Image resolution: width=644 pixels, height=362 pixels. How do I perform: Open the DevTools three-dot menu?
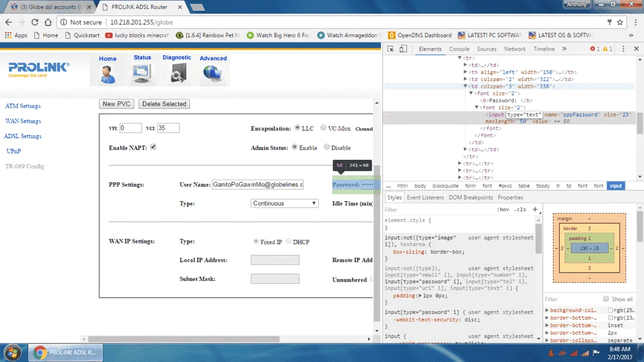tap(623, 49)
